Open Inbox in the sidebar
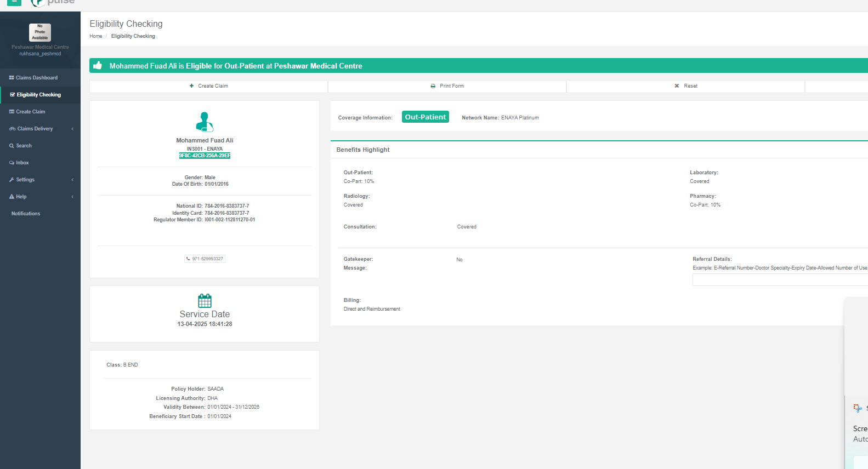This screenshot has width=868, height=469. (x=22, y=163)
